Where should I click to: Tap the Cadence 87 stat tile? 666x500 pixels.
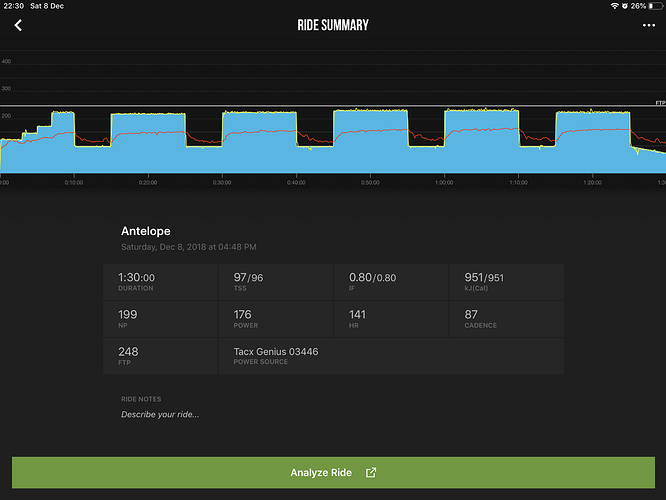507,319
